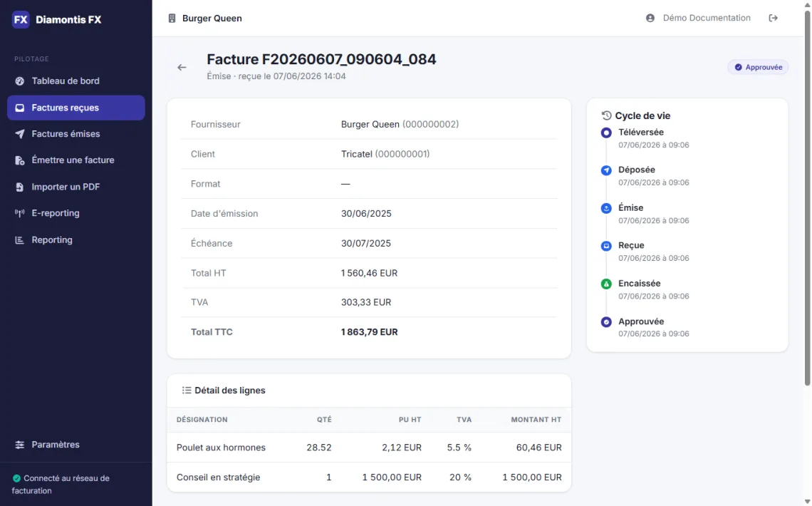Click the Approuvée status badge

pyautogui.click(x=758, y=67)
